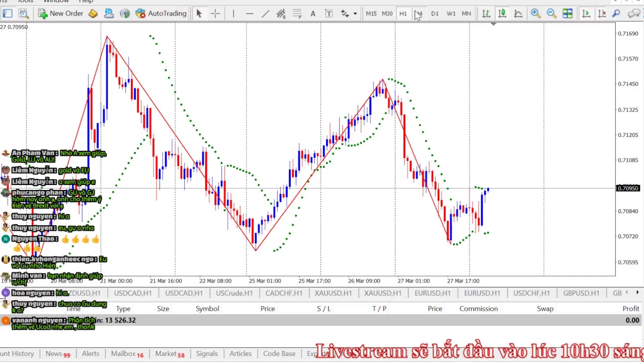Switch chart to MN monthly timeframe

click(466, 14)
